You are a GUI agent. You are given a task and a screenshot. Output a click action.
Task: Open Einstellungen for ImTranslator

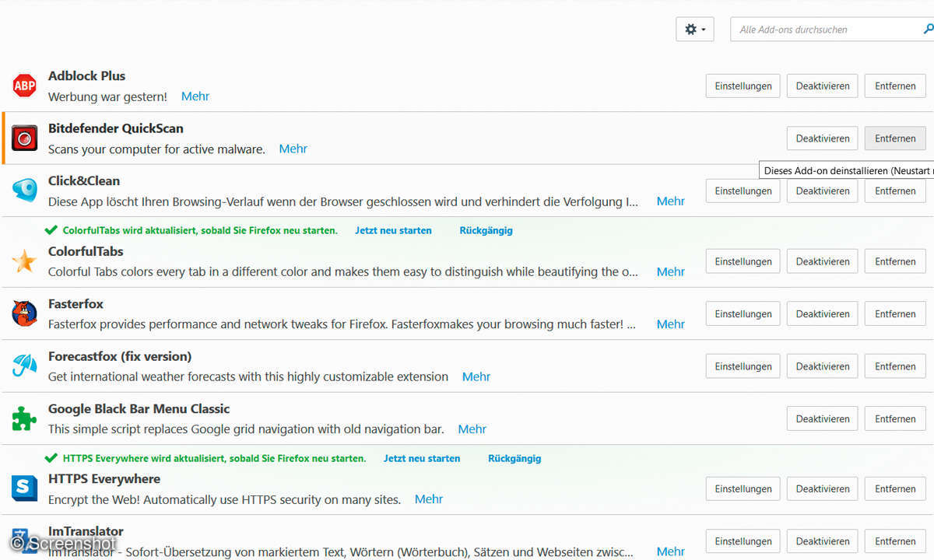click(x=743, y=541)
